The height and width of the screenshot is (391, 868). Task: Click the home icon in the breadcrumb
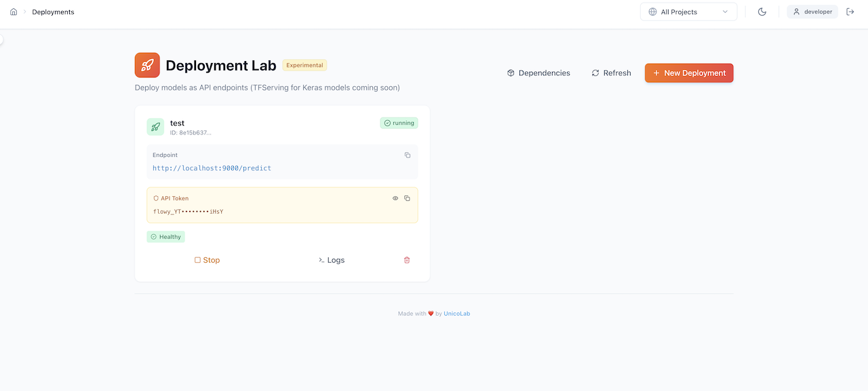coord(14,12)
